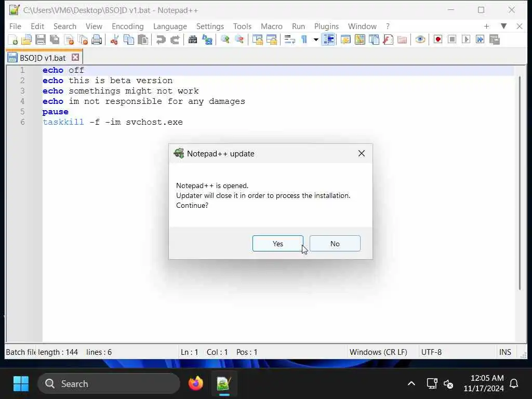
Task: Toggle the Indent guide toolbar icon
Action: [x=329, y=39]
